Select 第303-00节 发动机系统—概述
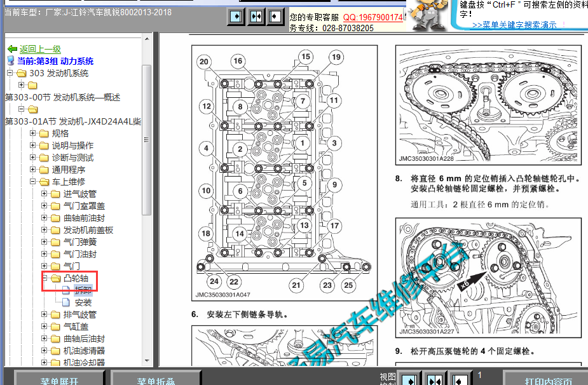This screenshot has height=385, width=588. click(63, 97)
